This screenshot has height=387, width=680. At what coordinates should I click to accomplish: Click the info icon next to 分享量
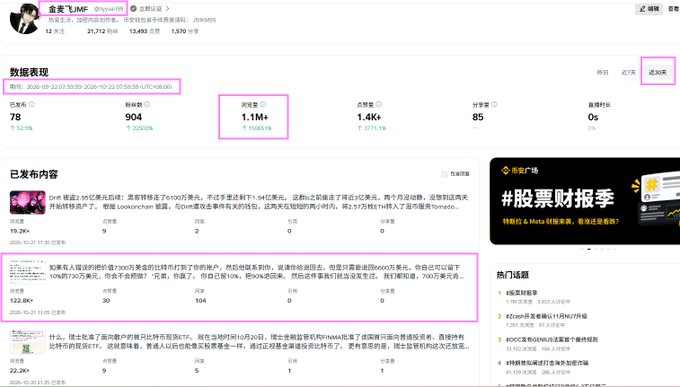pos(494,105)
